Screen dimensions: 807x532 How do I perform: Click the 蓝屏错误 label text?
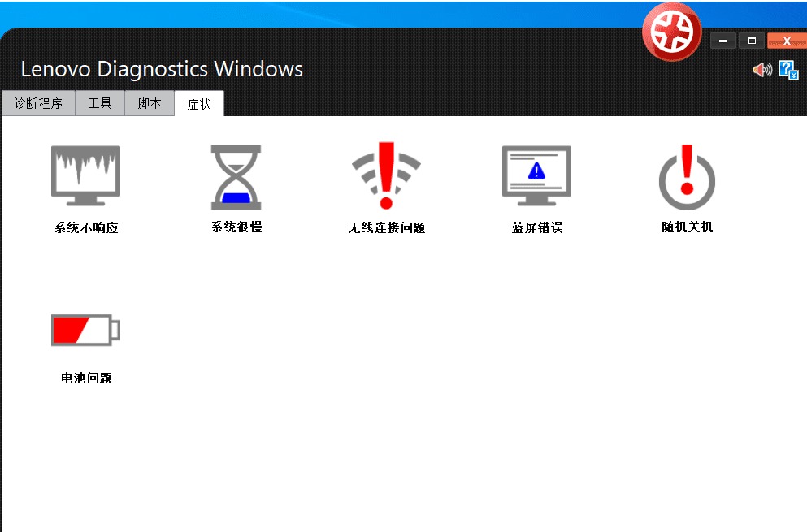[537, 228]
